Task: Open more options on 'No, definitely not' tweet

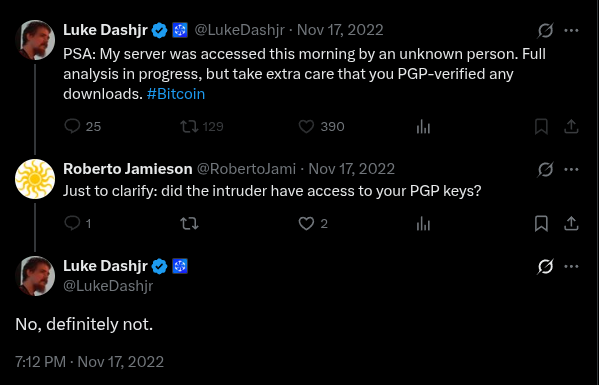Action: tap(571, 266)
